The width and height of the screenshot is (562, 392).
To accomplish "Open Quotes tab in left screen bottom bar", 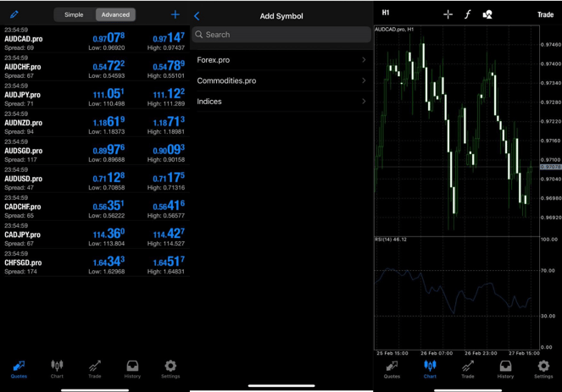I will pos(19,369).
